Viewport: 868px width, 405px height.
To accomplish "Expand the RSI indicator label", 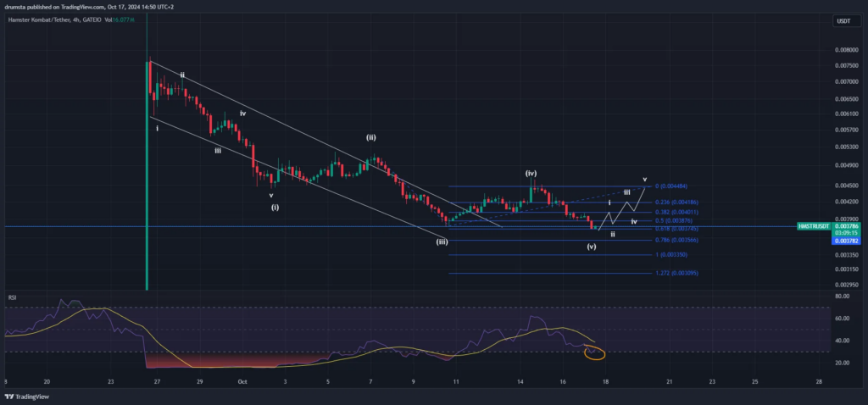I will [12, 297].
